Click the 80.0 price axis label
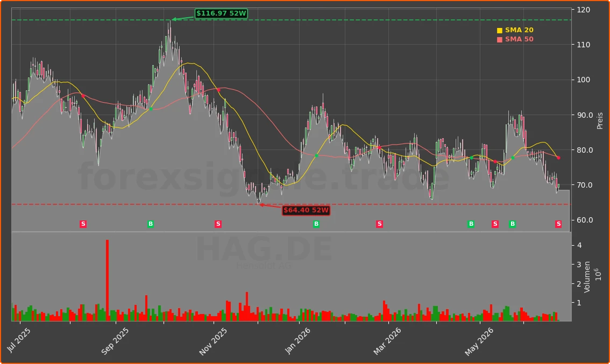Screen dimensions: 610x364 pyautogui.click(x=585, y=150)
